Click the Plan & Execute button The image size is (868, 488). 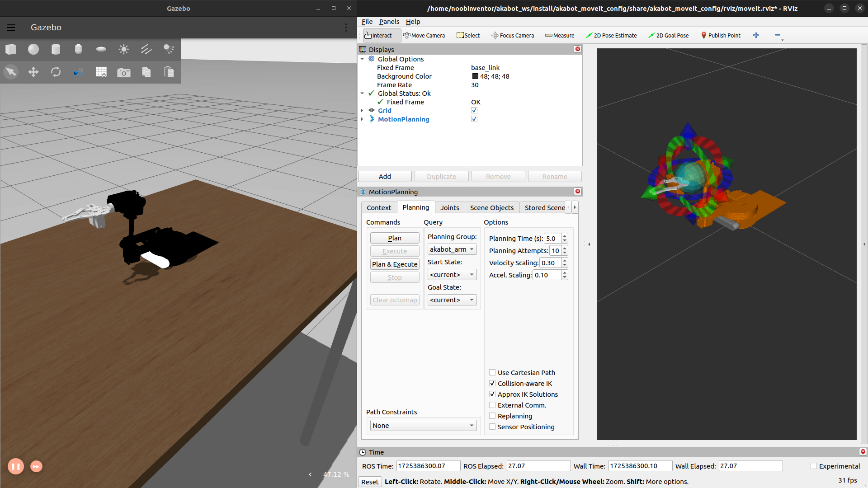[395, 264]
